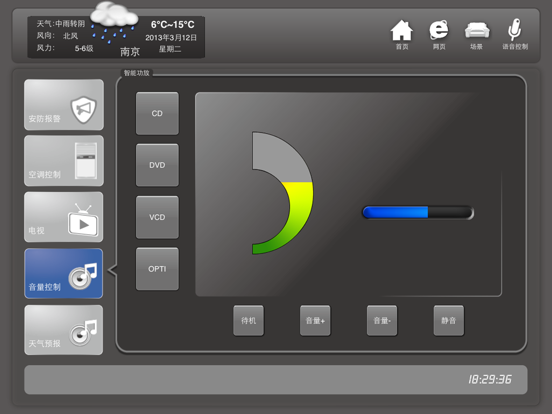Click the 18:29:36 clock display

coord(490,380)
